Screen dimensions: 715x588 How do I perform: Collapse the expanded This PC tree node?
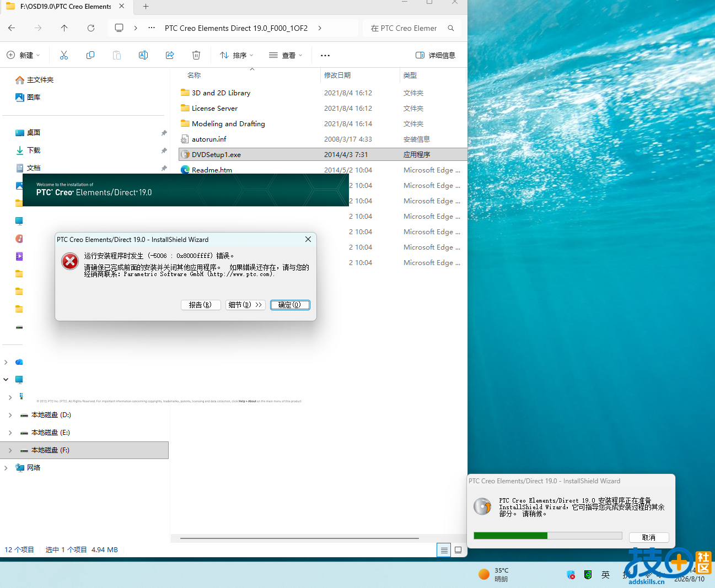[6, 380]
